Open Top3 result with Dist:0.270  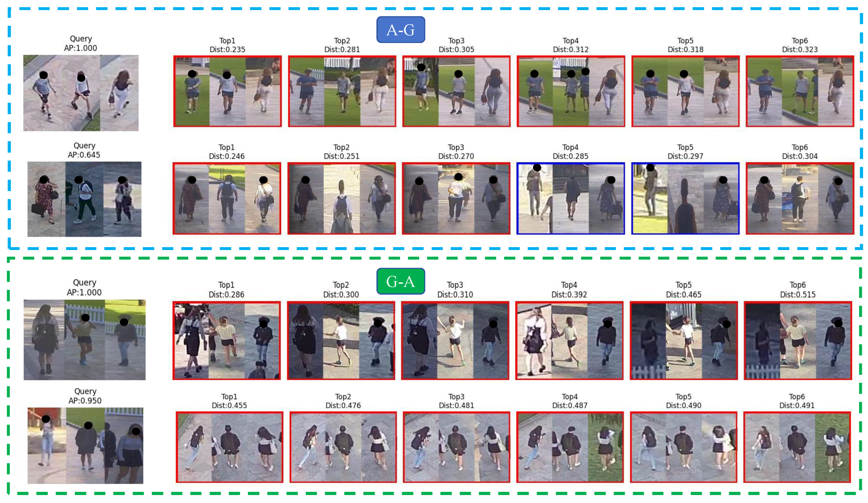click(456, 199)
